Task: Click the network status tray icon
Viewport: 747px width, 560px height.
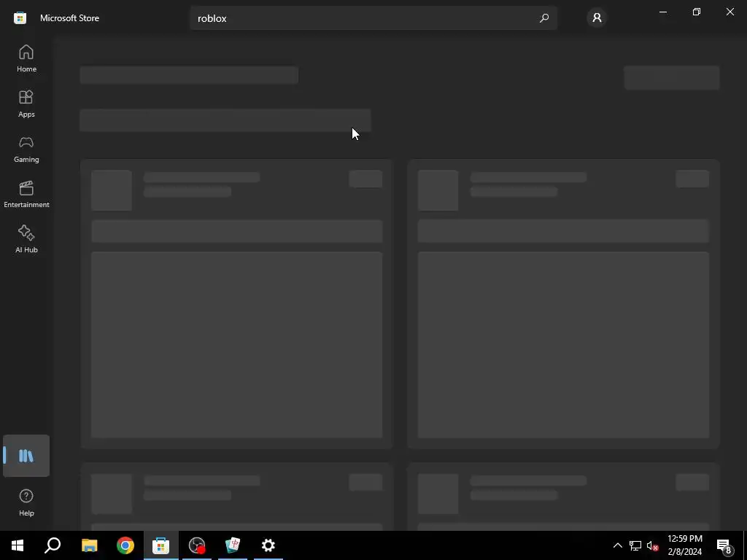Action: [635, 545]
